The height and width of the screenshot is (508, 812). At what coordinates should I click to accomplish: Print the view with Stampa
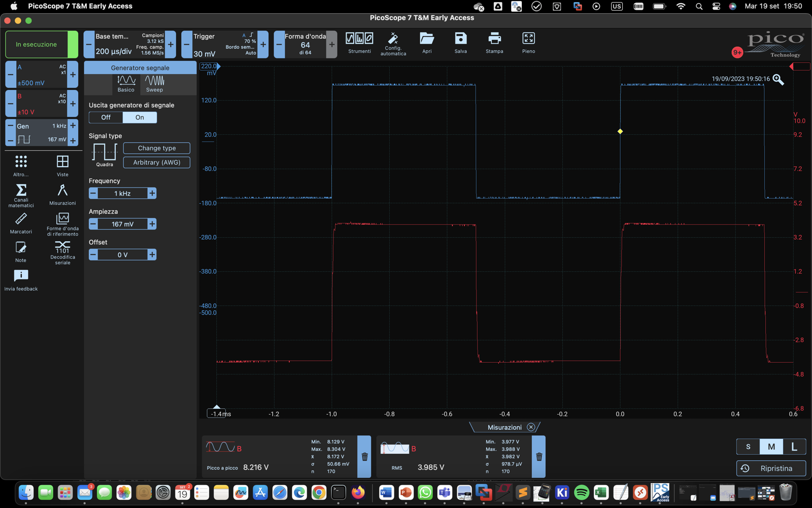(x=494, y=43)
